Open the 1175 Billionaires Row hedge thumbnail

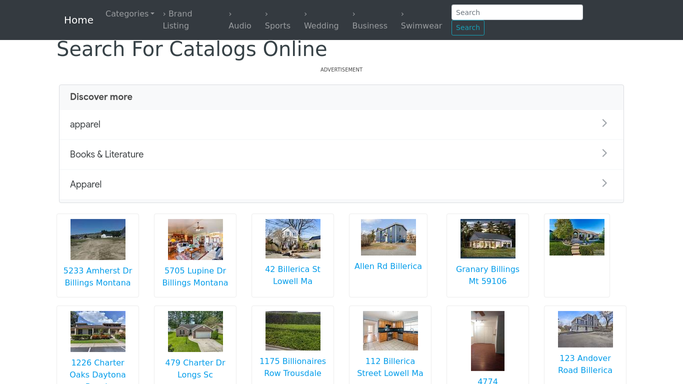click(293, 331)
